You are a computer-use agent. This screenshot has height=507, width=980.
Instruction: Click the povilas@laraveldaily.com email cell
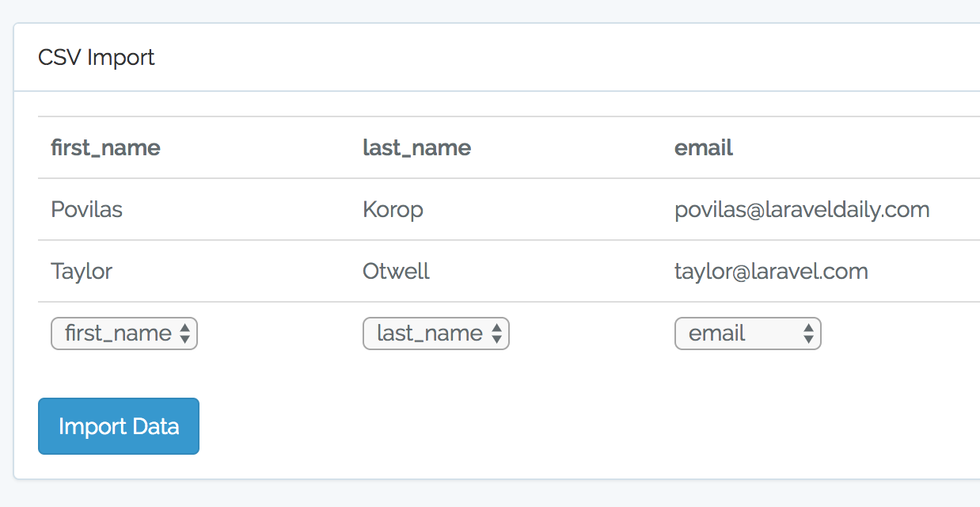[x=801, y=210]
